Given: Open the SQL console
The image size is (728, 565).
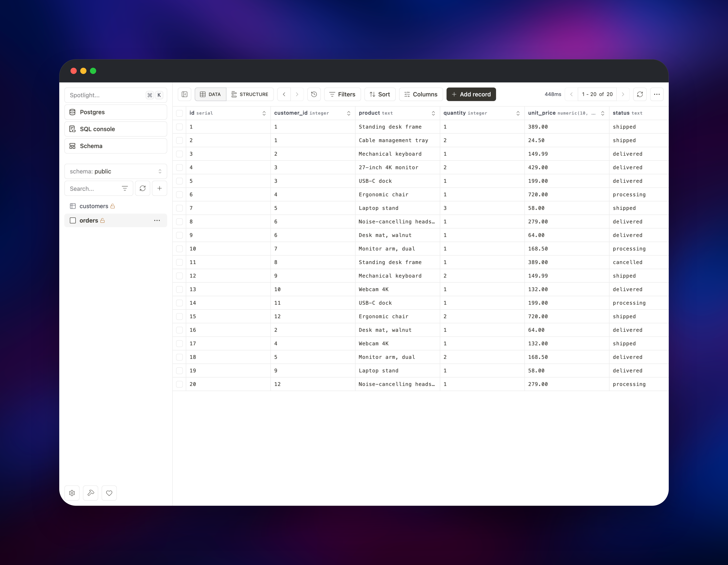Looking at the screenshot, I should click(116, 129).
